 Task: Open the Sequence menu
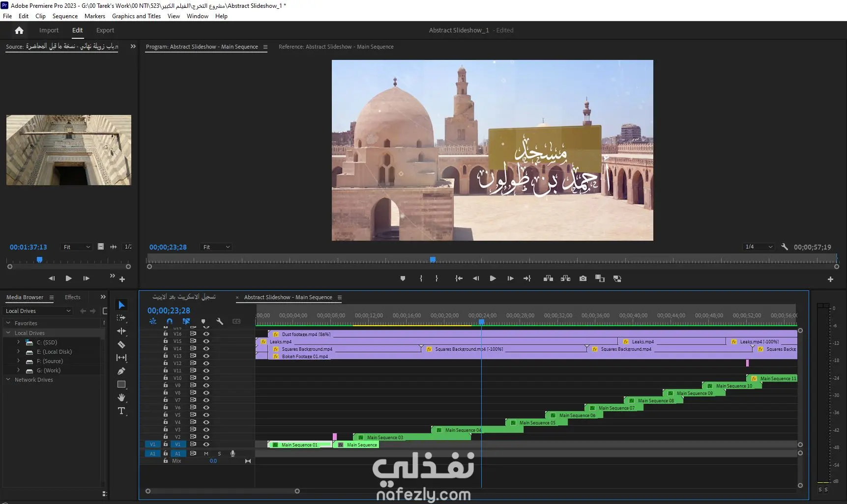65,16
